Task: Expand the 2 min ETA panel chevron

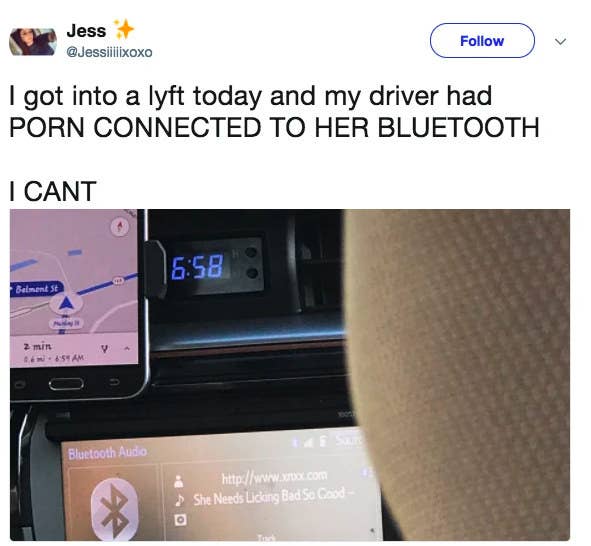Action: pos(127,349)
